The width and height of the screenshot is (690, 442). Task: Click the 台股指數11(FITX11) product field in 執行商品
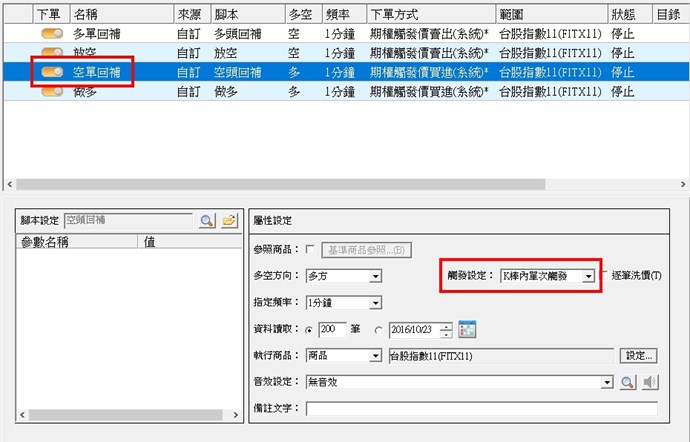pyautogui.click(x=501, y=356)
